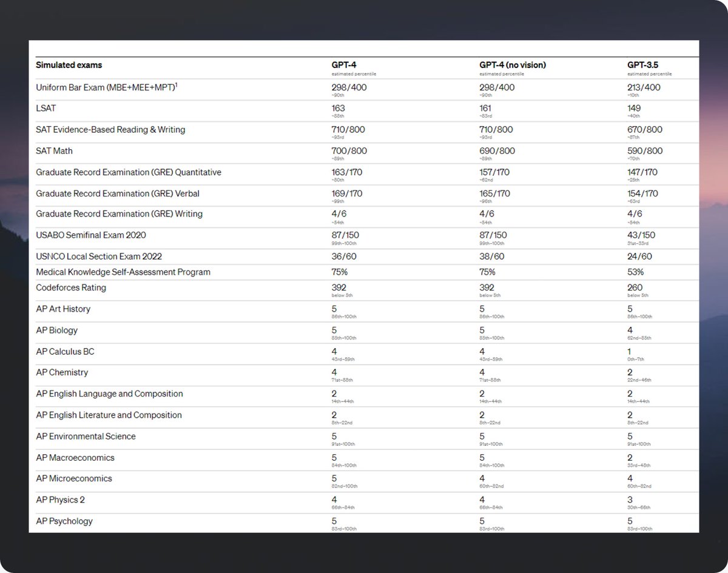Screen dimensions: 728x573
Task: Click the "AP Psychology" row label
Action: 64,521
